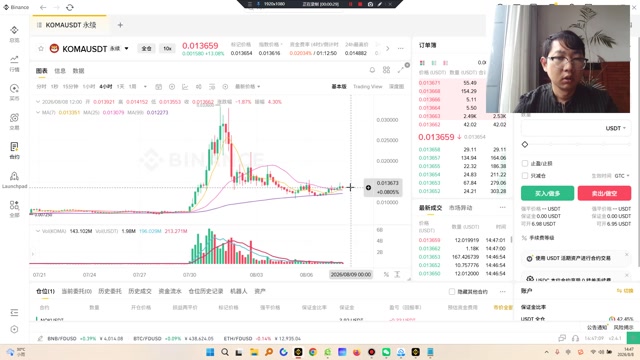Open 当前委托(0) open orders tab

pyautogui.click(x=76, y=291)
